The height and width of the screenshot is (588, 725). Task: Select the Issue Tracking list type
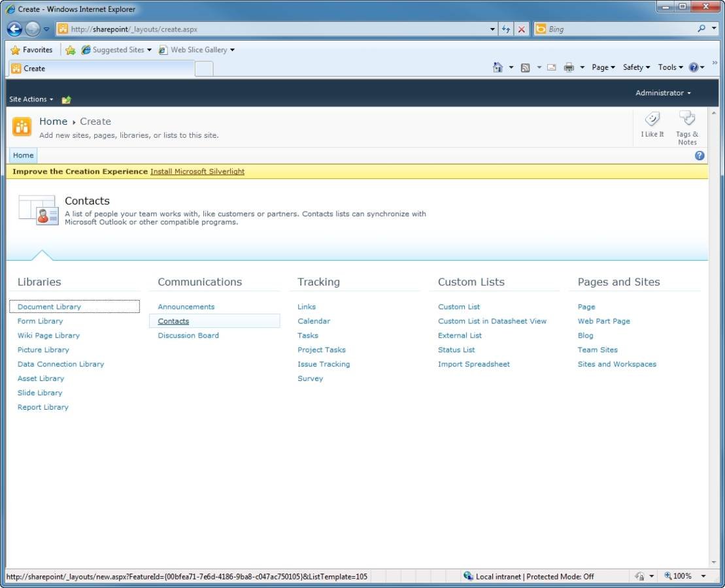click(324, 365)
